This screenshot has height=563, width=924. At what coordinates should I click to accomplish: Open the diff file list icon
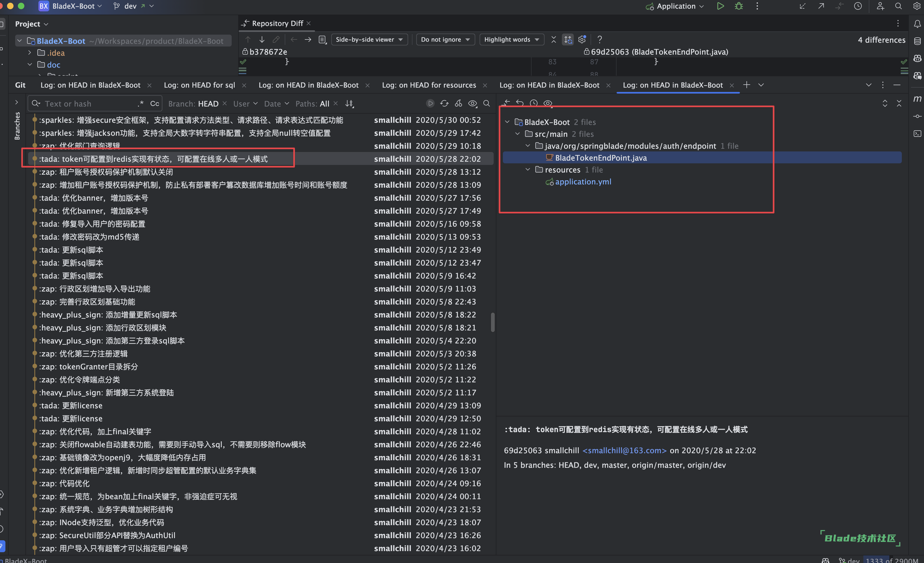[x=322, y=39]
